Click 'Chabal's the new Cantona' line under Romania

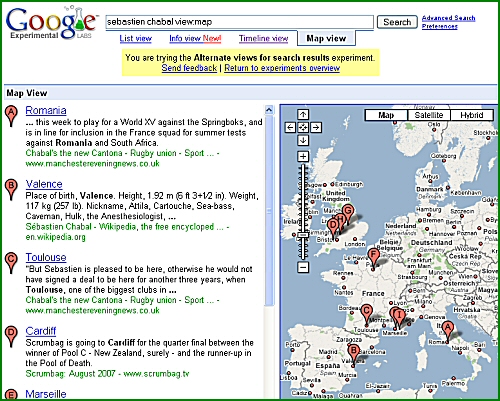pyautogui.click(x=122, y=153)
